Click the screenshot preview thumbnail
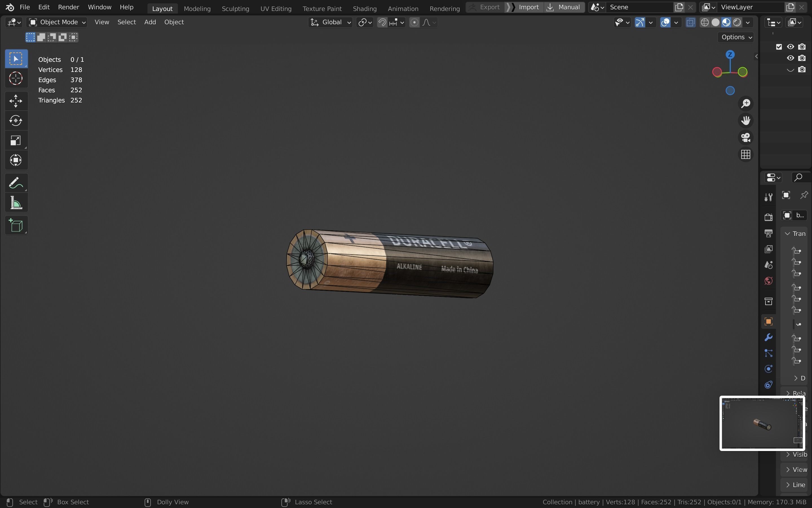The height and width of the screenshot is (508, 812). tap(762, 423)
